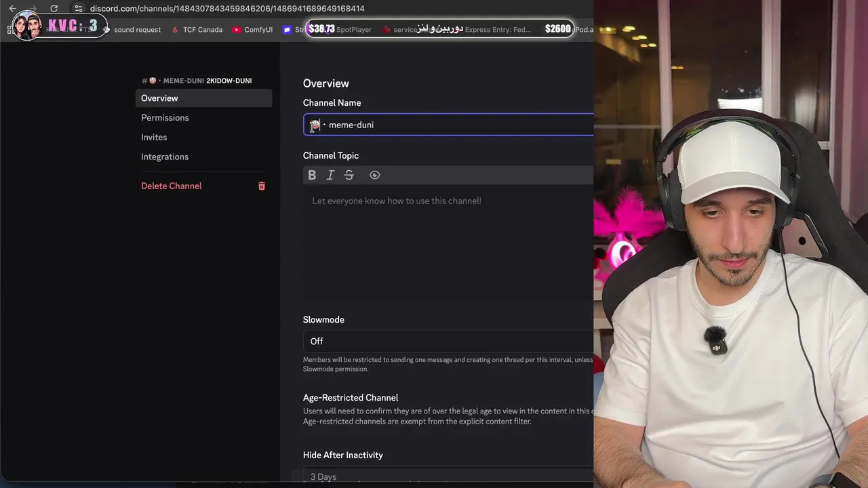
Task: Click the Channel Name field 'meme-duni'
Action: tap(448, 125)
